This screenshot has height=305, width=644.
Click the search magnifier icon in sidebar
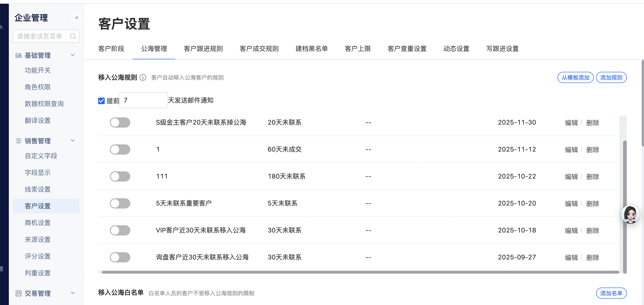73,36
